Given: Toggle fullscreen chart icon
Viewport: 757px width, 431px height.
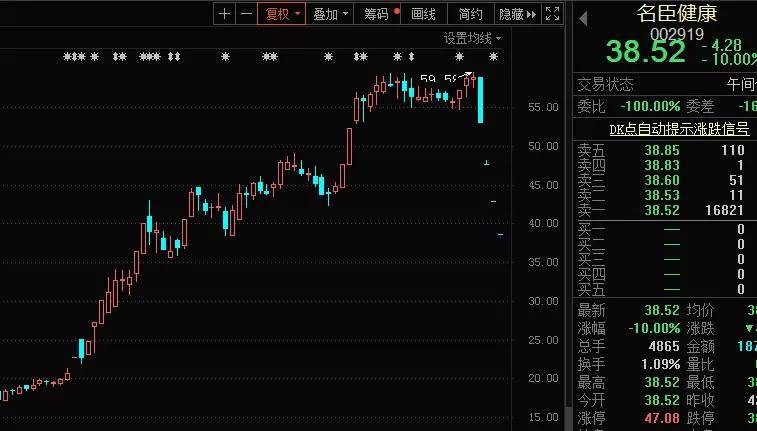Looking at the screenshot, I should 552,14.
